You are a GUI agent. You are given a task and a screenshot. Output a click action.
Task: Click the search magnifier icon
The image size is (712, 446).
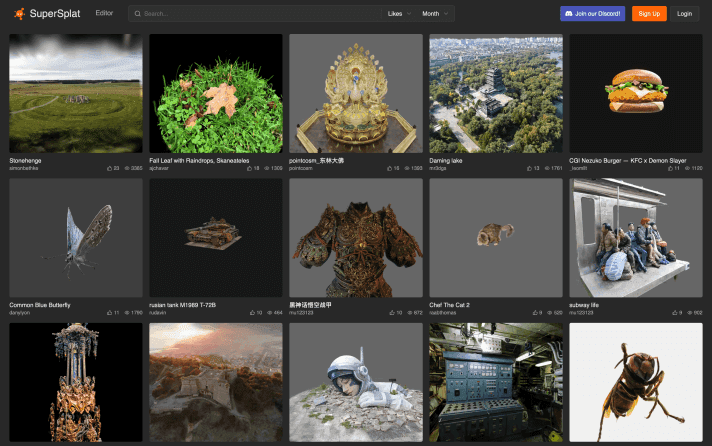point(137,14)
